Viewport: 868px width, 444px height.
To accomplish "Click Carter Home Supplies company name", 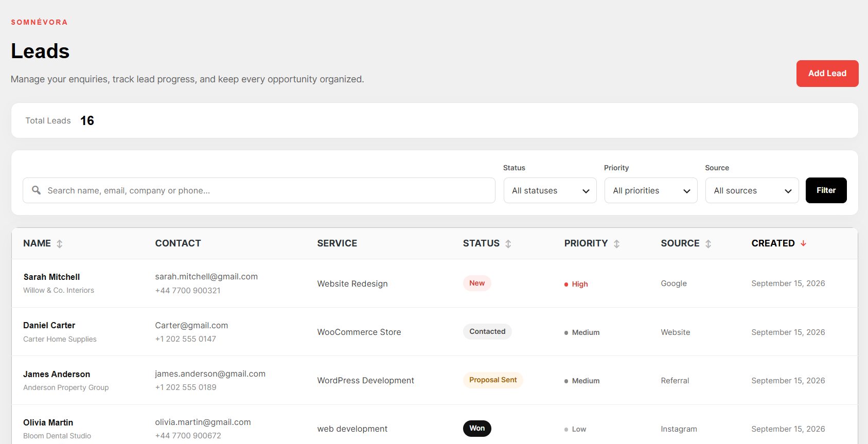I will tap(60, 339).
